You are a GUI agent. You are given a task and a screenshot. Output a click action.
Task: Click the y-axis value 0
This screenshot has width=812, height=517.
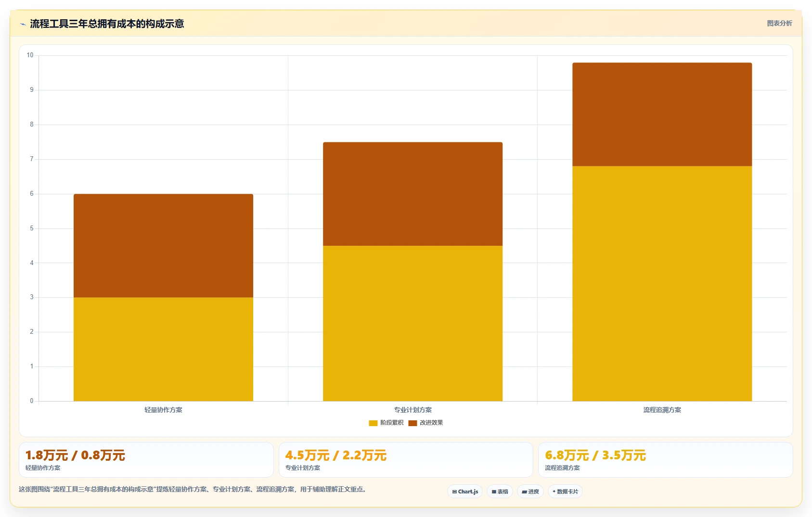[32, 401]
